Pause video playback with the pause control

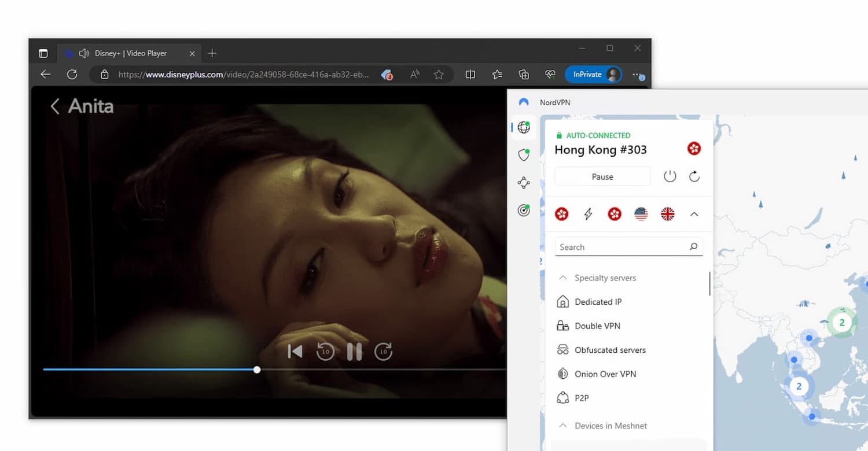point(354,351)
